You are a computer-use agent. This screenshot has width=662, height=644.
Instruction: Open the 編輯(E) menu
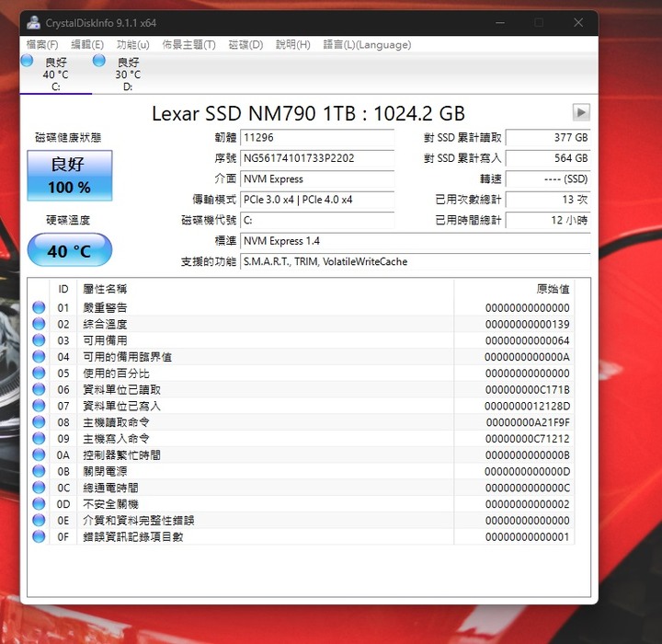87,45
